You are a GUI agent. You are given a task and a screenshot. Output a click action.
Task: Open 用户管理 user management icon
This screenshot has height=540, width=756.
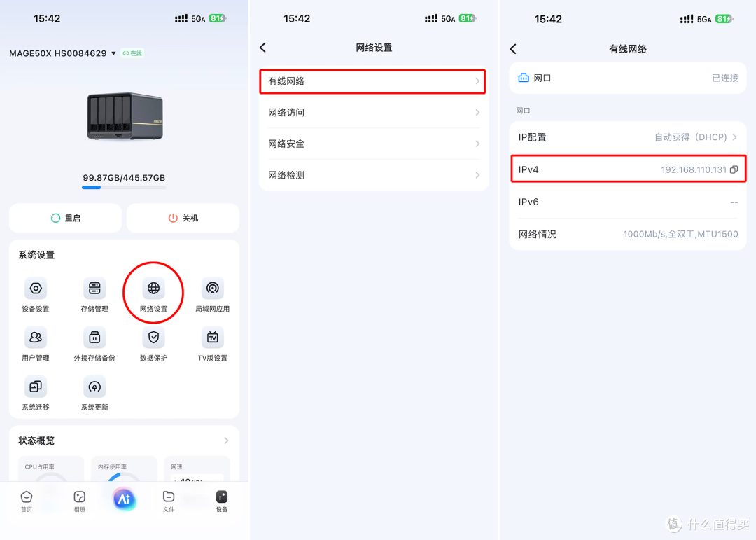(x=36, y=338)
